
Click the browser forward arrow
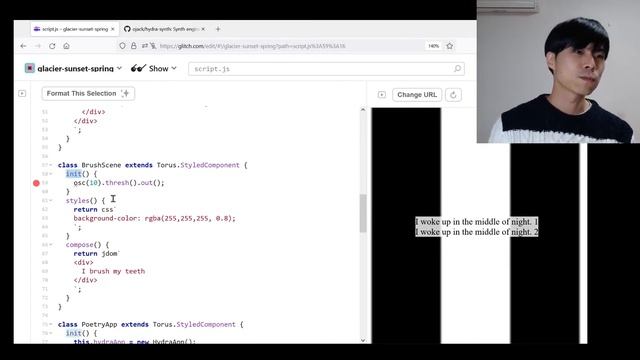click(38, 46)
